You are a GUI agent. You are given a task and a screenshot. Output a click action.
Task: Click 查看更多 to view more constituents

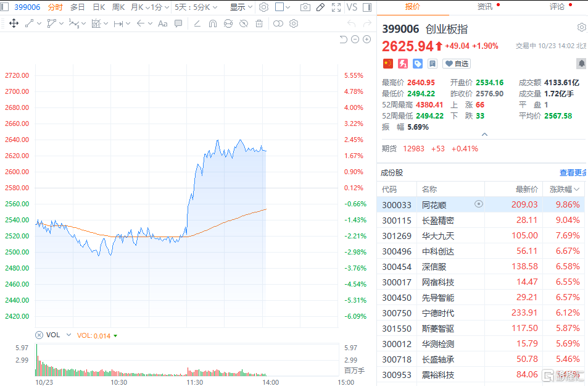point(573,173)
